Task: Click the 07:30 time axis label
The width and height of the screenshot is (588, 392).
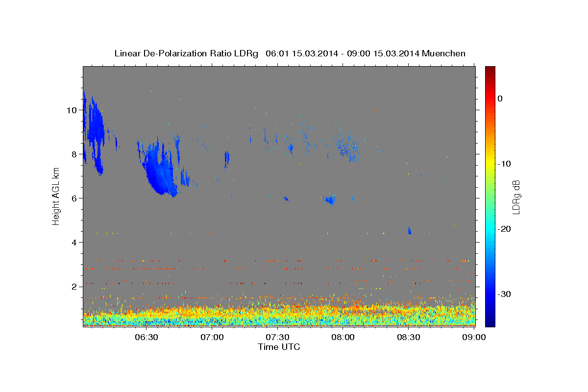Action: tap(277, 337)
